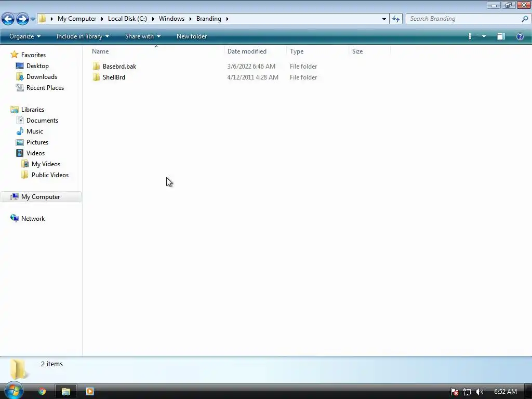Expand the arrow after Windows breadcrumb

(x=190, y=19)
